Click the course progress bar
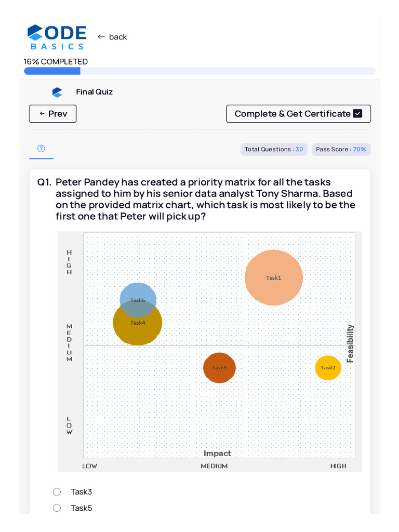Image resolution: width=399 pixels, height=532 pixels. point(199,71)
